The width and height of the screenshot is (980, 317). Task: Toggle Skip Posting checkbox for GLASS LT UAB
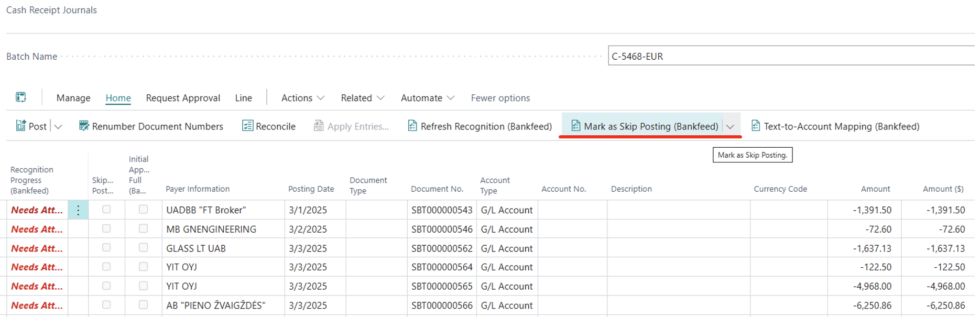(106, 248)
